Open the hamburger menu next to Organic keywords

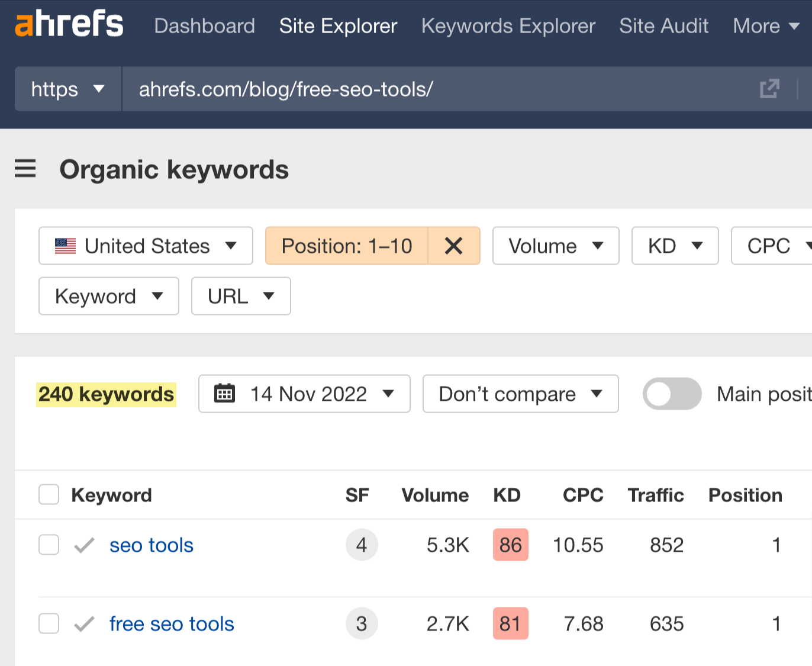pos(25,169)
